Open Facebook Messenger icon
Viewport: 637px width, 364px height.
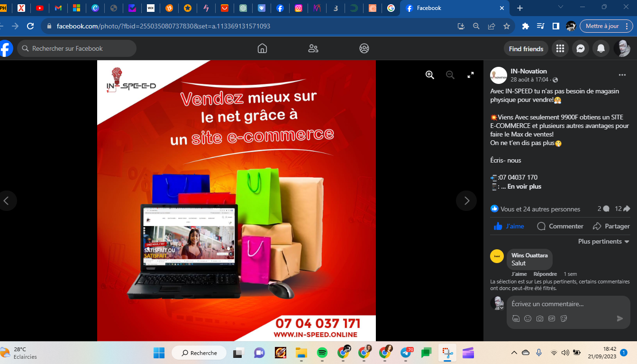(580, 48)
